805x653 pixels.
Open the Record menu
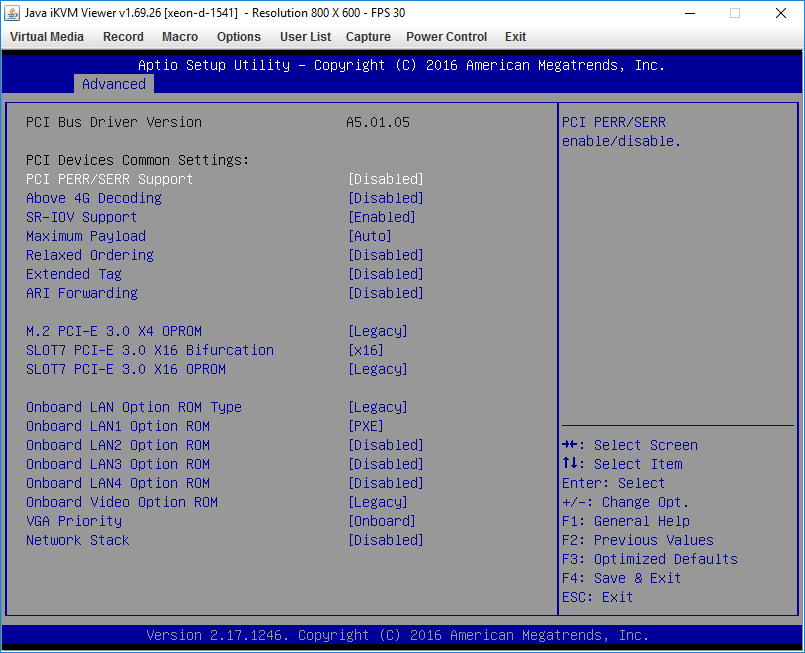pyautogui.click(x=123, y=37)
